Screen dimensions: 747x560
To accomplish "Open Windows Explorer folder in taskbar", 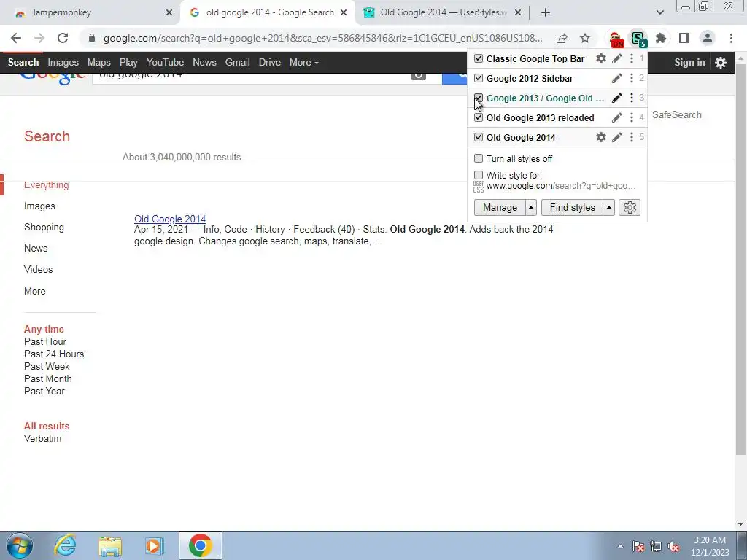I will click(110, 545).
